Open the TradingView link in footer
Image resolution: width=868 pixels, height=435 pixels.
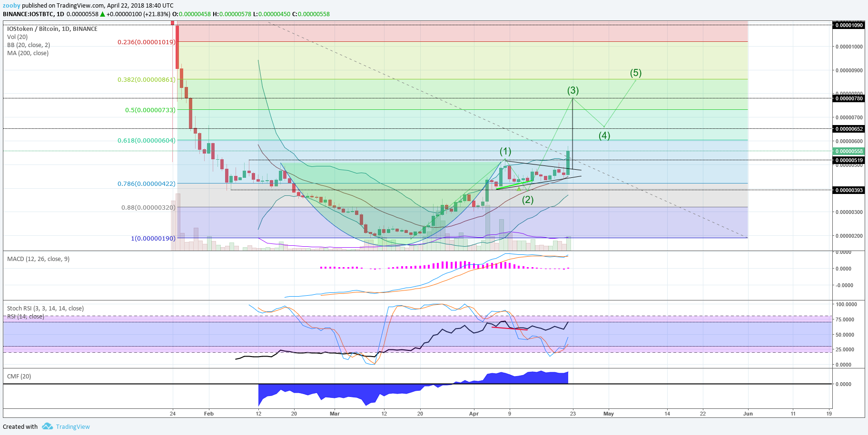click(x=73, y=426)
